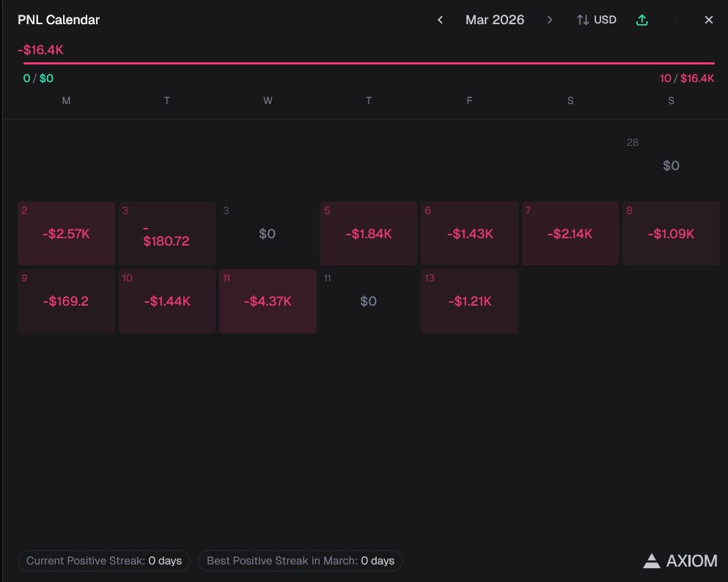Open the day 2 cell showing -$2.57K
728x582 pixels.
[67, 233]
